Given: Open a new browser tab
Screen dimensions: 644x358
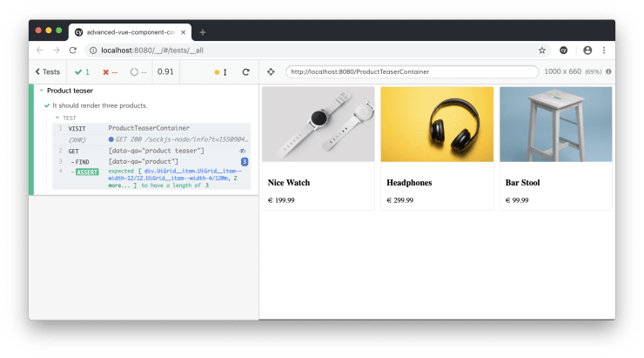Looking at the screenshot, I should (x=203, y=31).
